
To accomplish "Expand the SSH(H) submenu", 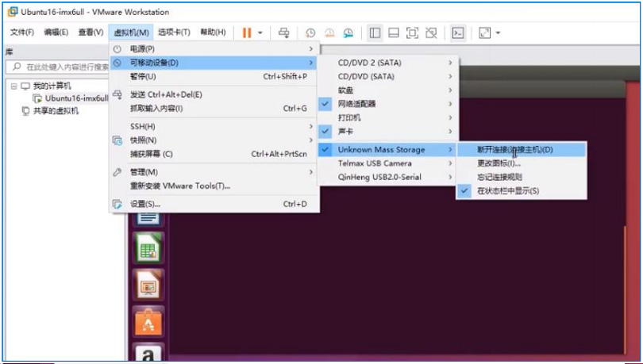I will [x=214, y=127].
